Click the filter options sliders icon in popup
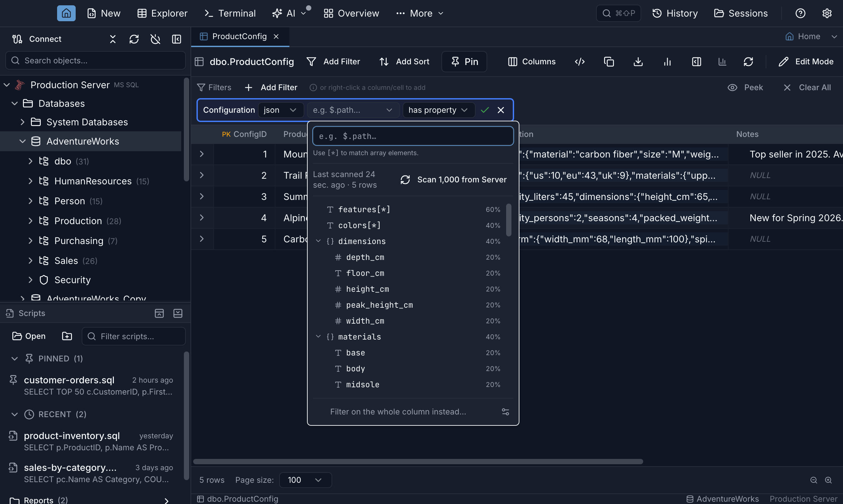The image size is (843, 504). 505,411
